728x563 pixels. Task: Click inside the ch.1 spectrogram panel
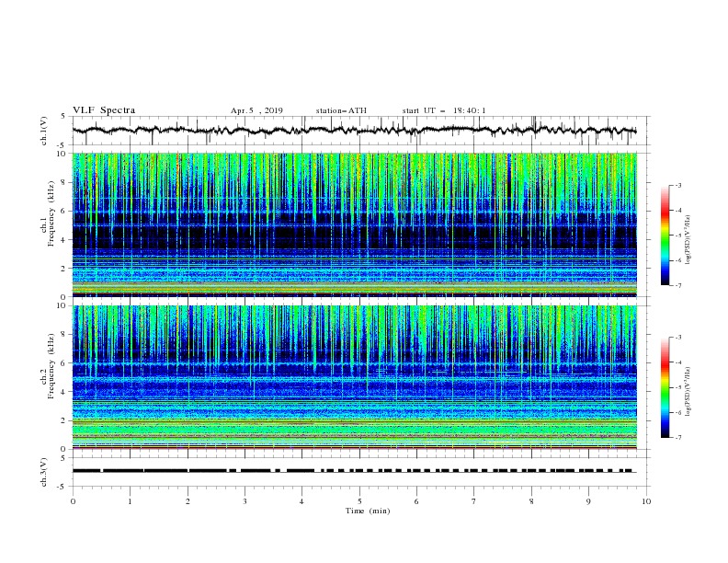pyautogui.click(x=354, y=224)
